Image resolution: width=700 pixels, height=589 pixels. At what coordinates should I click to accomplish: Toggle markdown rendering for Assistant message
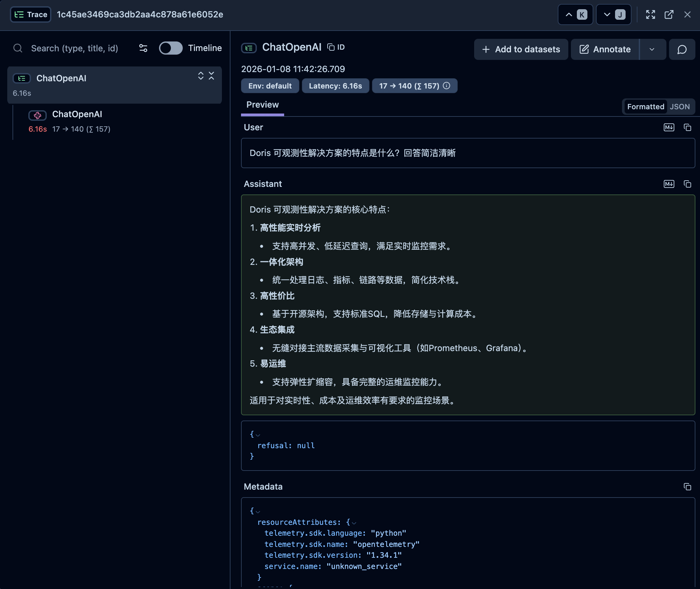pyautogui.click(x=669, y=184)
